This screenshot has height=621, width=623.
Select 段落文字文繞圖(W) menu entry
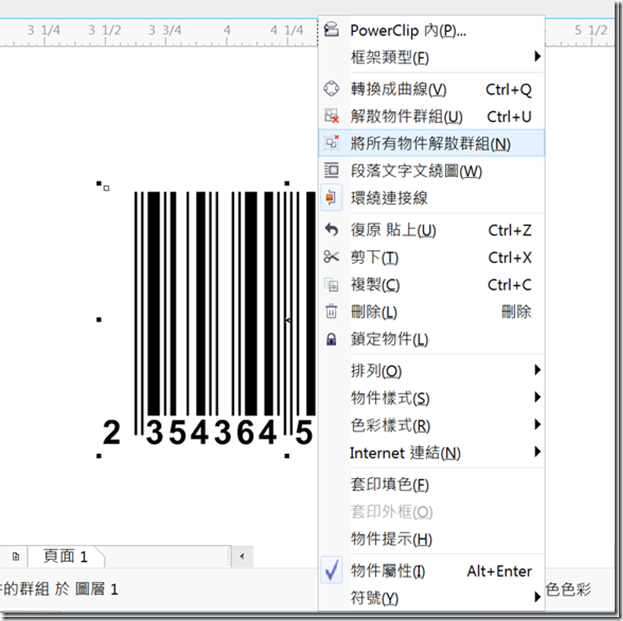tap(431, 171)
